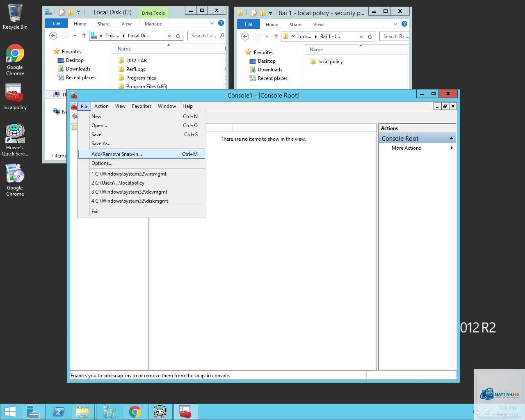
Task: Go back in the Local Disk window
Action: click(x=53, y=36)
